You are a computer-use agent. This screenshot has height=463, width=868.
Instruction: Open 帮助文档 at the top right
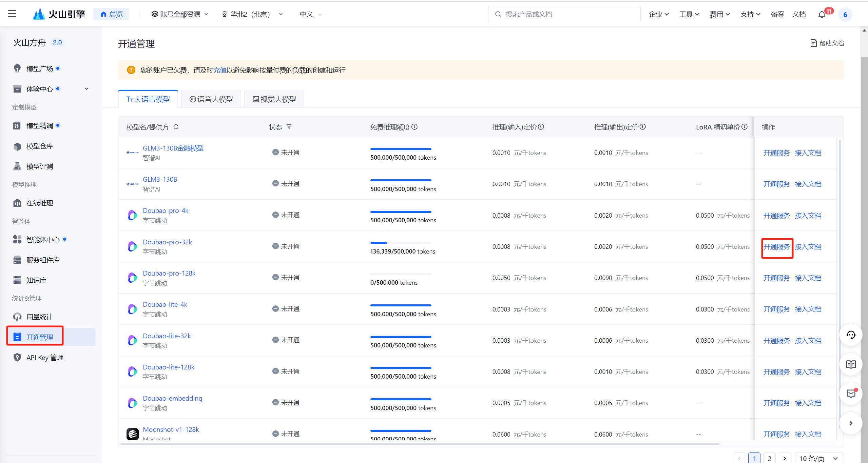(827, 43)
